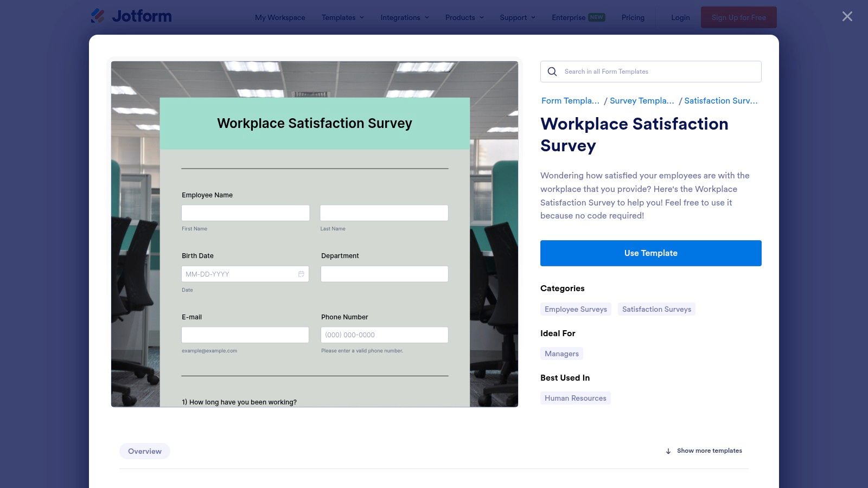Expand the Support dropdown menu
868x488 pixels.
click(518, 17)
